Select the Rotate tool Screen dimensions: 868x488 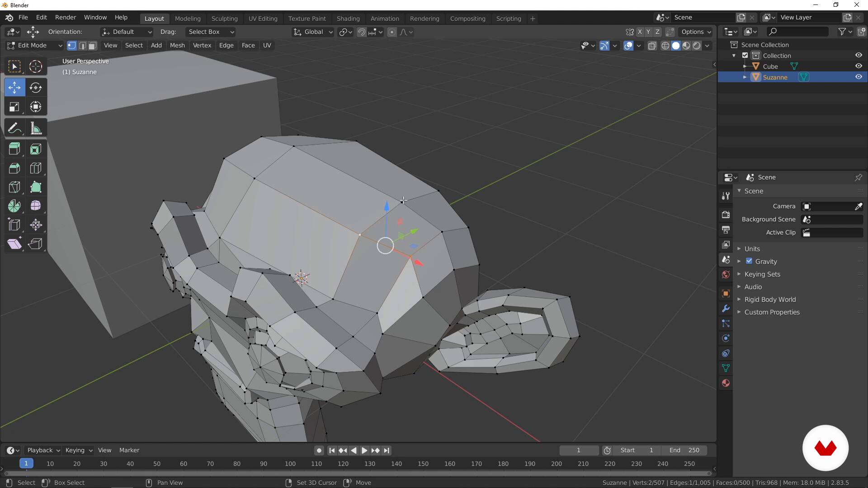click(x=36, y=88)
